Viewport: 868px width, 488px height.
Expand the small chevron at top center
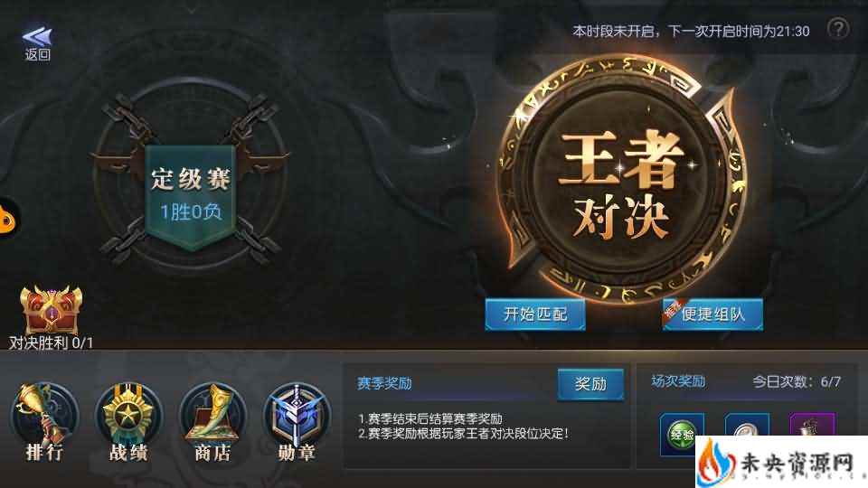pyautogui.click(x=191, y=10)
